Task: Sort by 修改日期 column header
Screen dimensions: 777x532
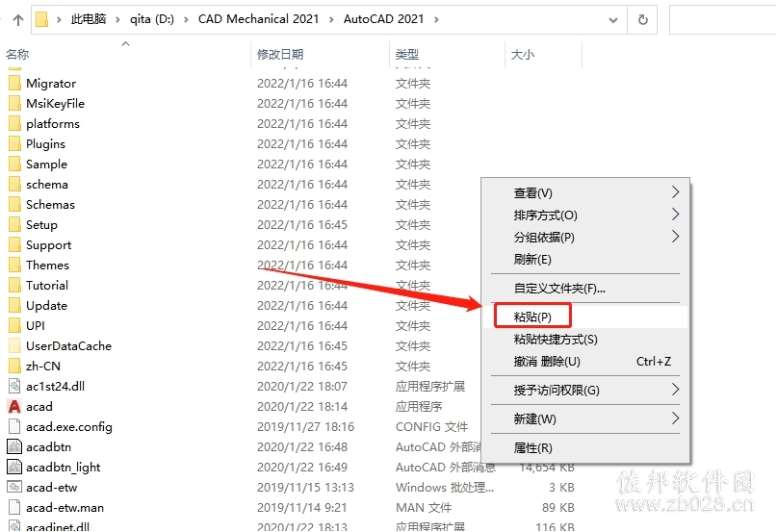Action: click(x=321, y=54)
